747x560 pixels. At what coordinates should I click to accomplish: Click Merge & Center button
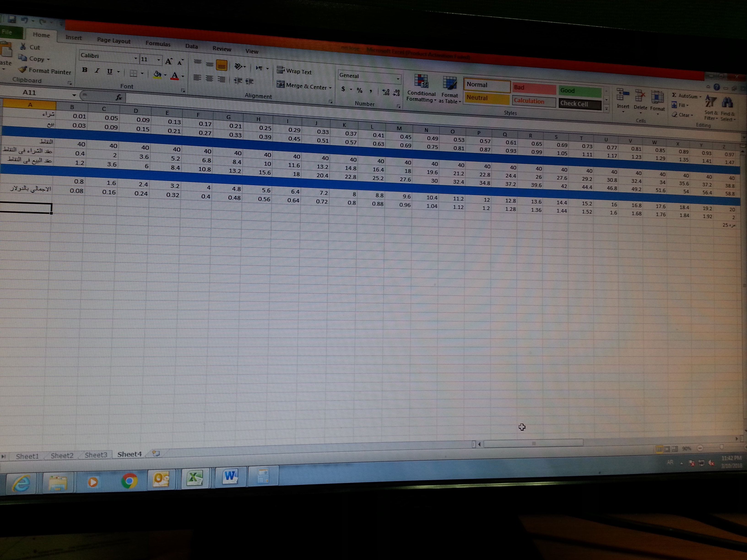click(302, 85)
